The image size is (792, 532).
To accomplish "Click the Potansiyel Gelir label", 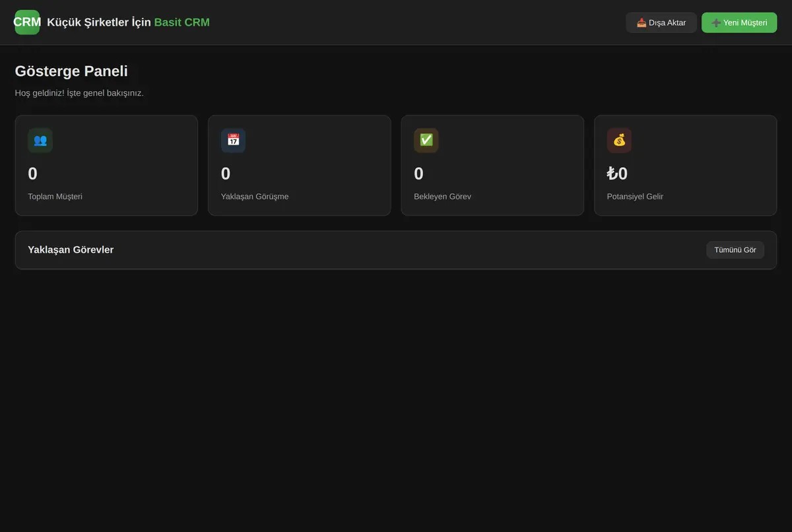I will click(635, 197).
